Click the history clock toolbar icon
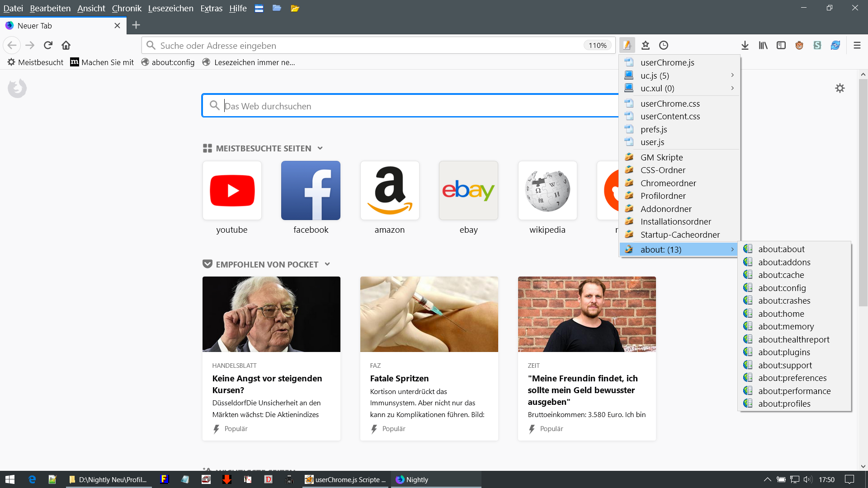The height and width of the screenshot is (488, 868). (x=664, y=45)
